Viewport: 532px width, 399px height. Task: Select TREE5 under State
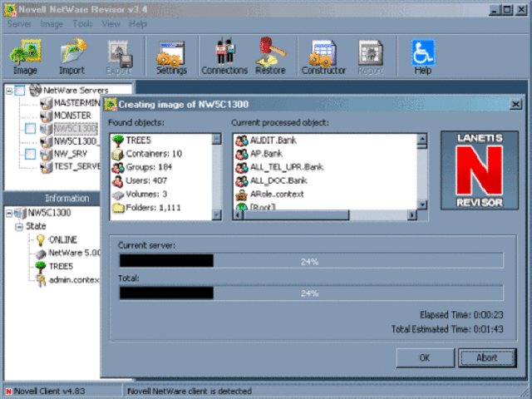61,267
